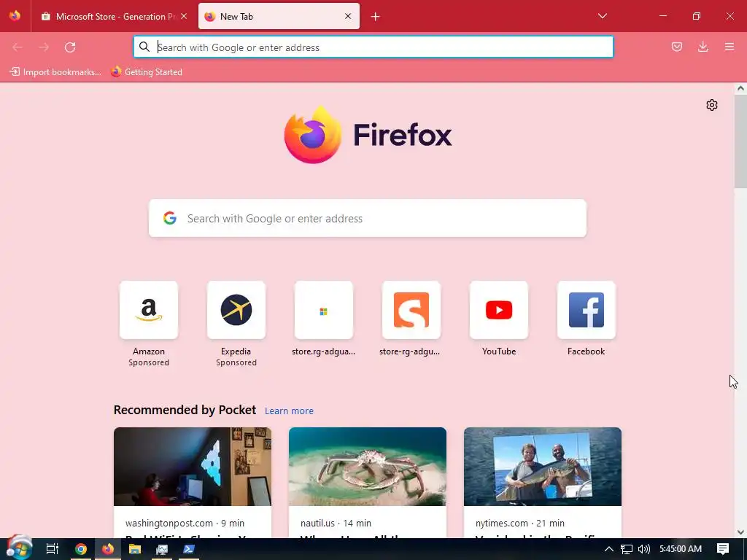Viewport: 747px width, 560px height.
Task: Open Getting Started bookmark
Action: click(x=147, y=72)
